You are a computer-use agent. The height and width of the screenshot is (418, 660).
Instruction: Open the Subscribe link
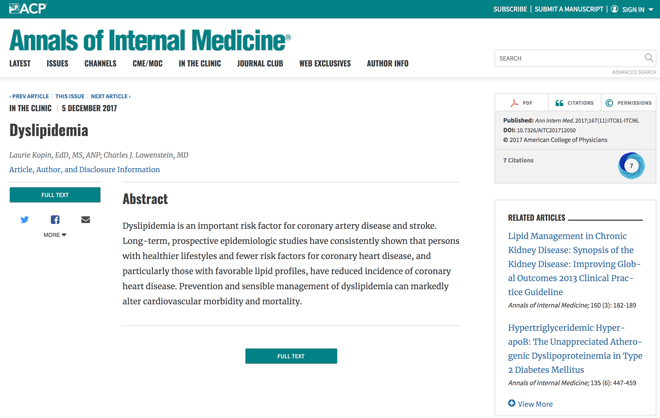point(510,9)
